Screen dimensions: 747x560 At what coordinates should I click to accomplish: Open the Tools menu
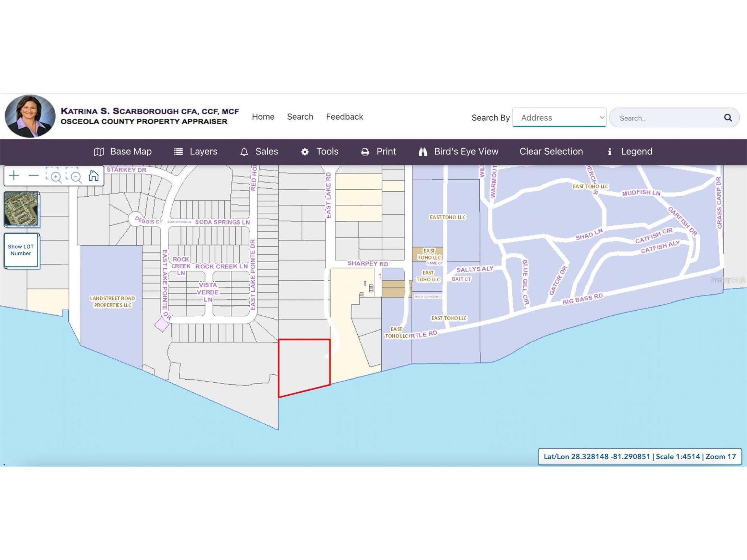point(320,152)
